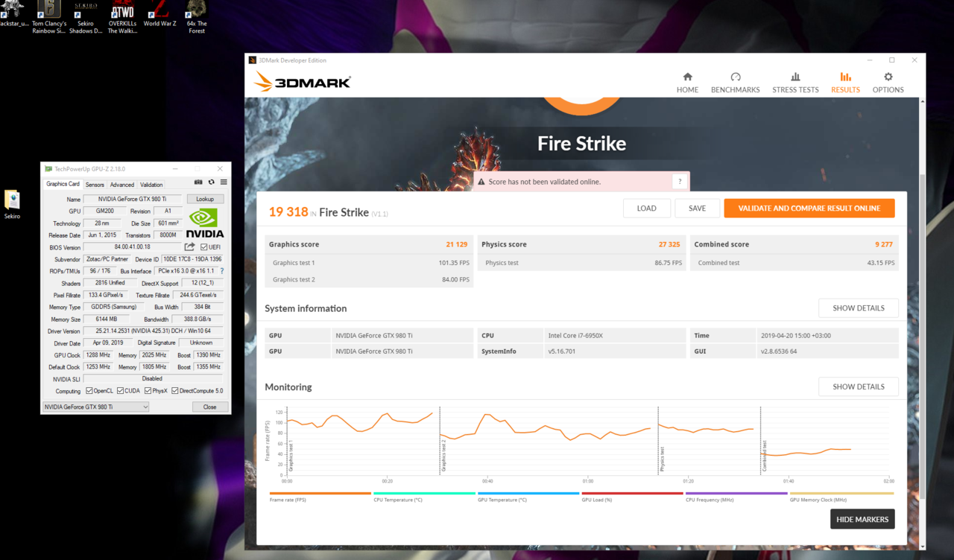954x560 pixels.
Task: Show details for Monitoring section
Action: [x=859, y=387]
